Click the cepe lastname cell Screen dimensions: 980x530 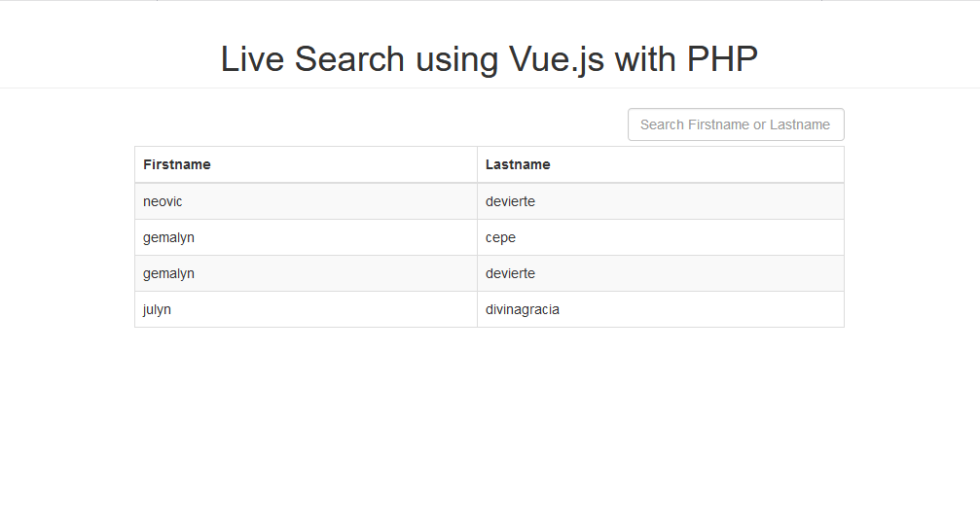coord(500,237)
